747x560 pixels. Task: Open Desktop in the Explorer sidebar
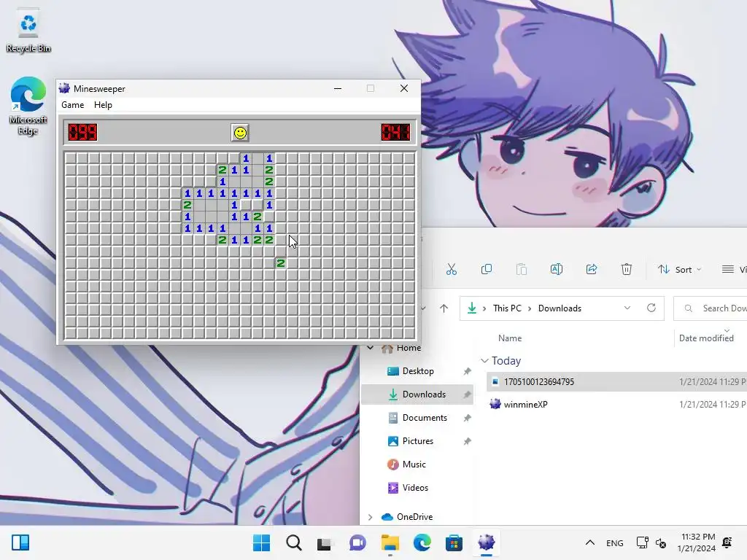pyautogui.click(x=418, y=371)
